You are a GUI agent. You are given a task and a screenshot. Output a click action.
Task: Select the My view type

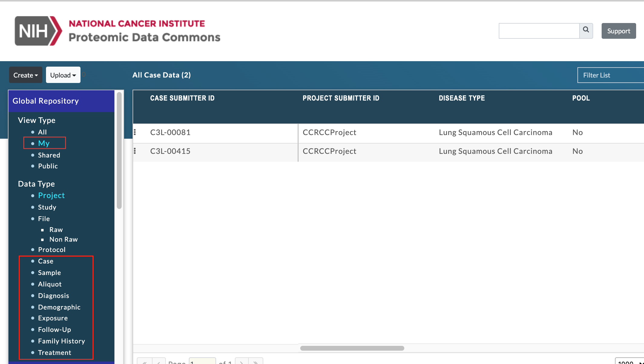click(x=44, y=143)
